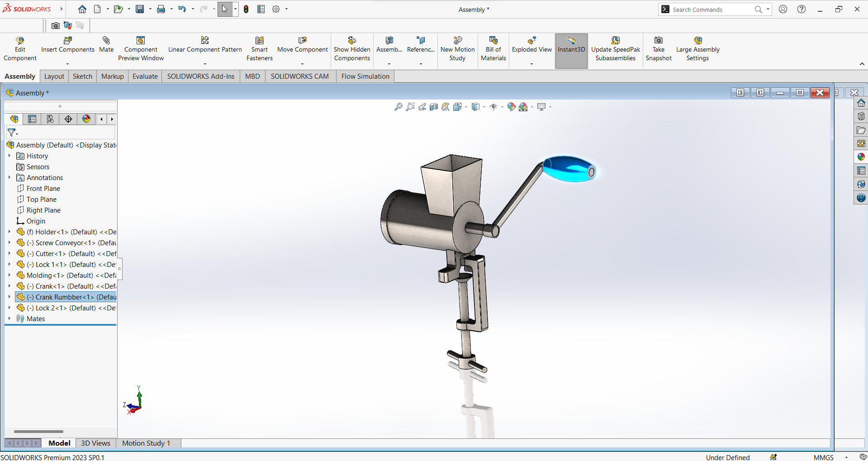The width and height of the screenshot is (868, 461).
Task: Select the Mate tool
Action: click(106, 45)
